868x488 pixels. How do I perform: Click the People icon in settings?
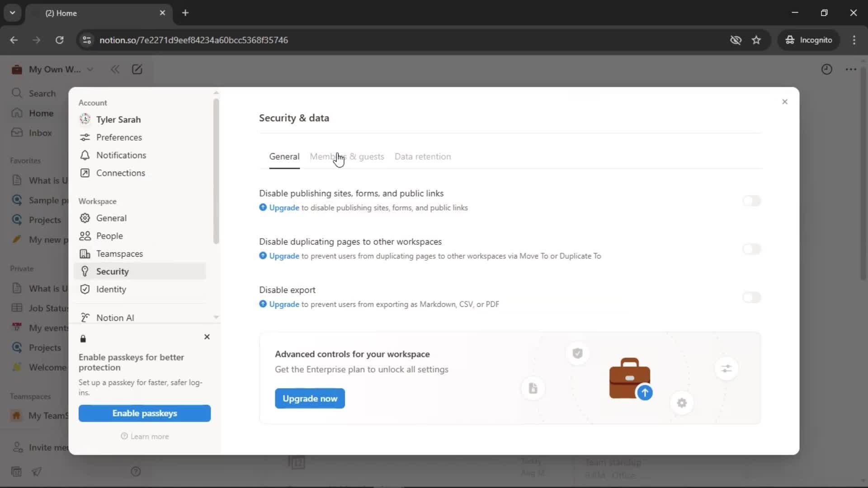pyautogui.click(x=85, y=236)
